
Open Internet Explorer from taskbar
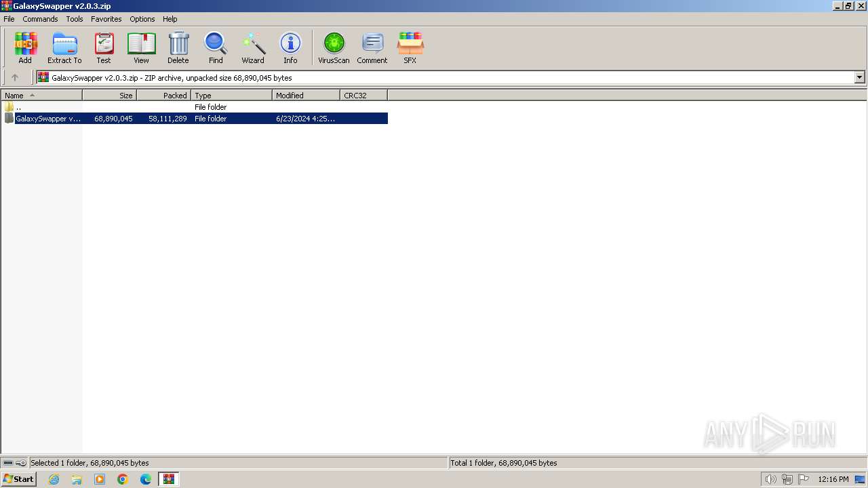point(54,479)
